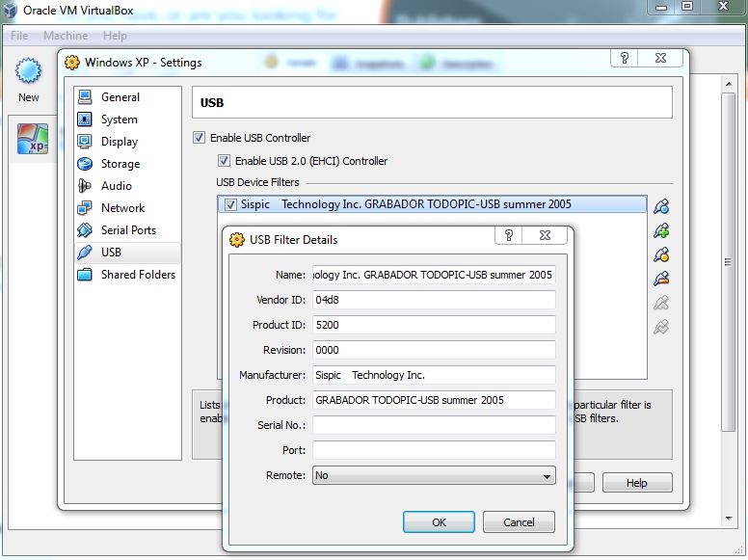Click the General monitor icon in sidebar

(85, 97)
